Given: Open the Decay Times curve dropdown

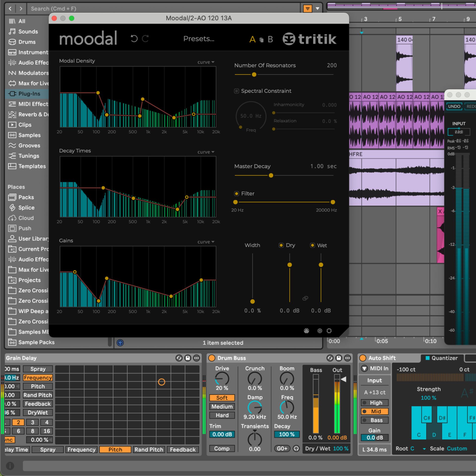Looking at the screenshot, I should point(206,152).
